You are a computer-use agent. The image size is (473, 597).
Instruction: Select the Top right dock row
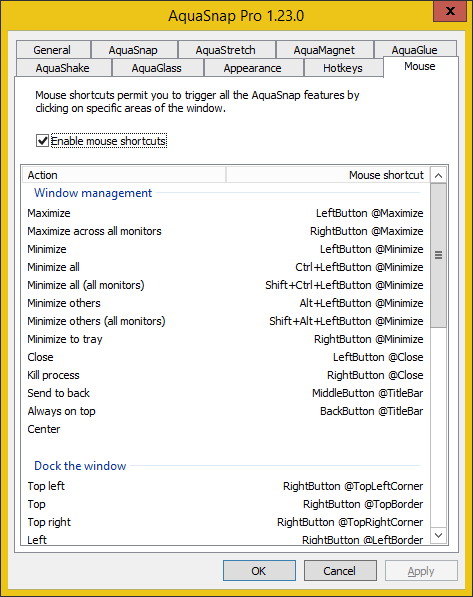click(x=225, y=522)
